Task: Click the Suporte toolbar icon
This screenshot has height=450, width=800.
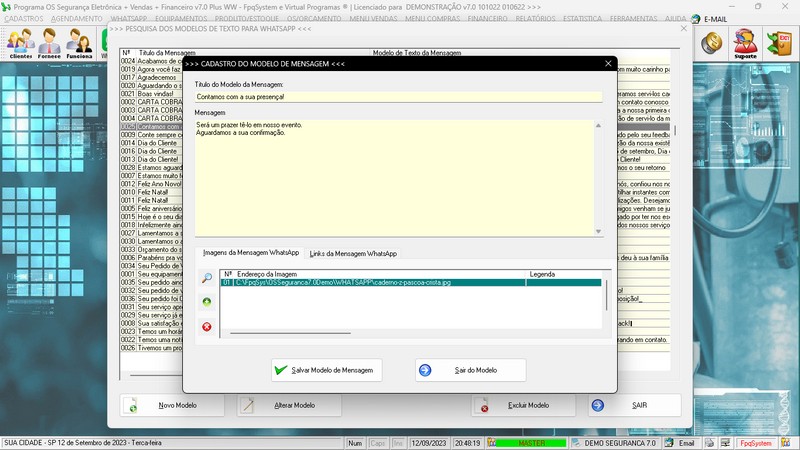Action: coord(745,43)
